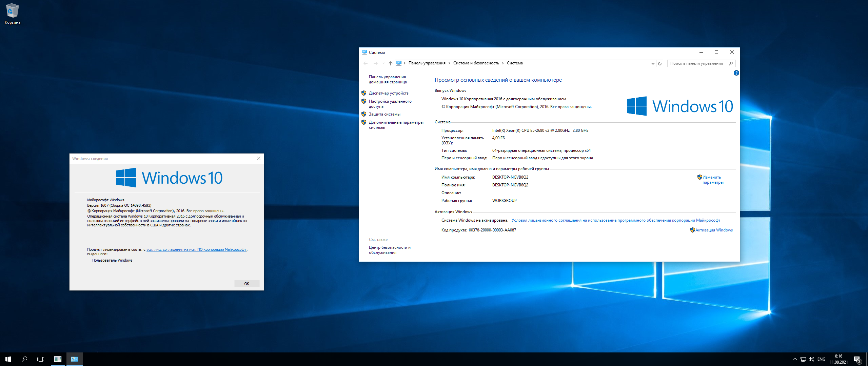Click computer icon in address bar

pos(399,63)
